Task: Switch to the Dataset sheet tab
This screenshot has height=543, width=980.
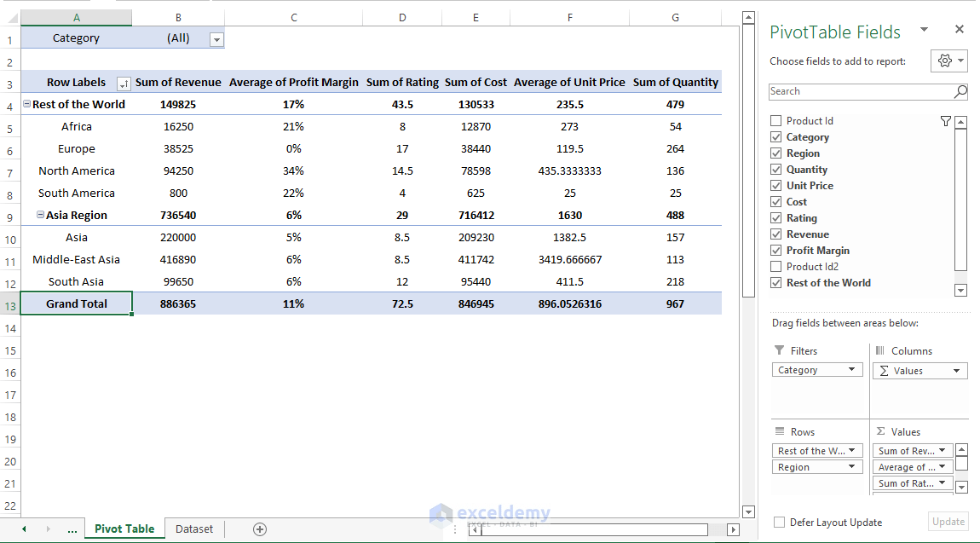Action: 193,529
